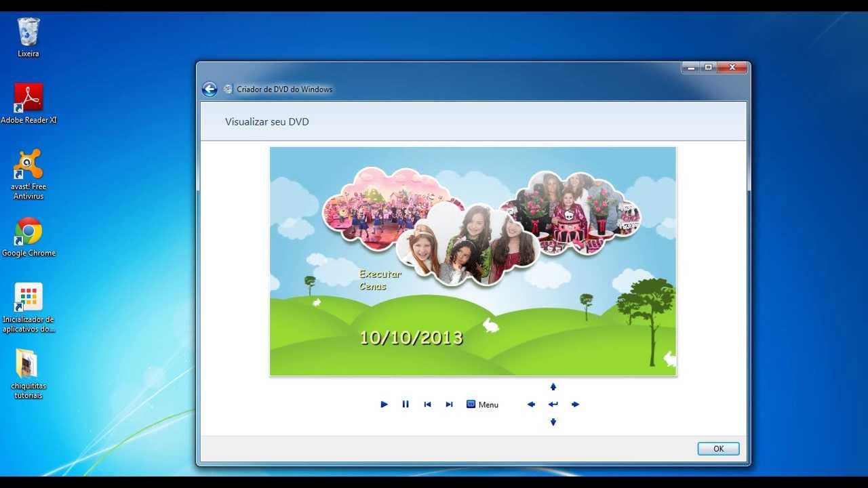Skip to the previous chapter
Screen dimensions: 868x488
[x=427, y=405]
